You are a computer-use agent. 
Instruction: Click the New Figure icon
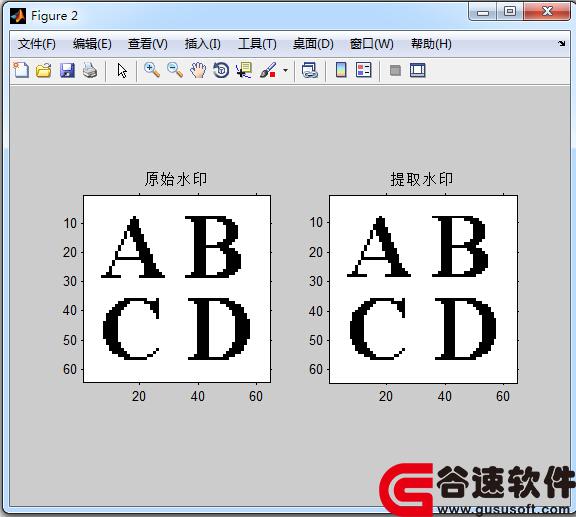[21, 70]
